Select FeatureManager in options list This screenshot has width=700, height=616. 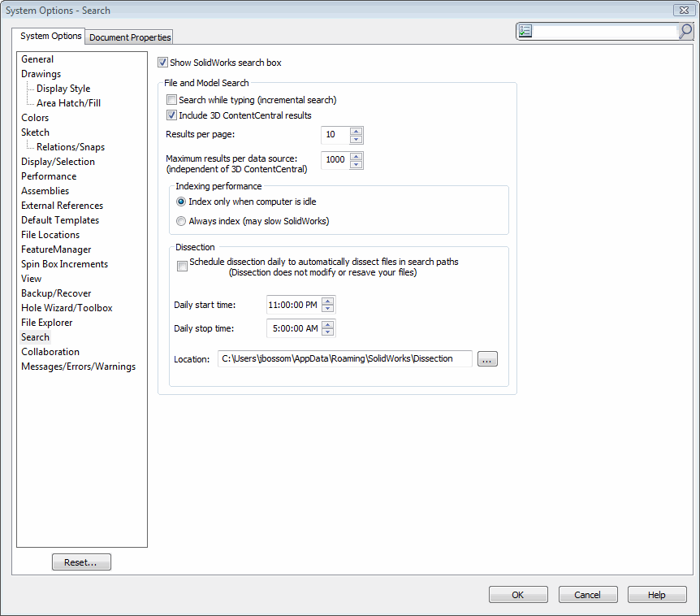click(x=56, y=249)
